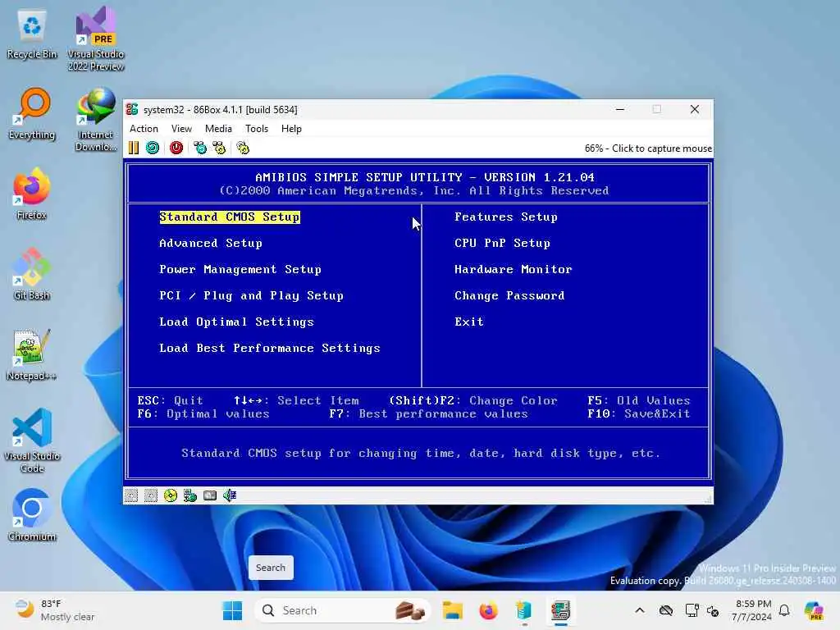This screenshot has height=630, width=840.
Task: Select Load Best Performance Settings entry
Action: click(x=270, y=348)
